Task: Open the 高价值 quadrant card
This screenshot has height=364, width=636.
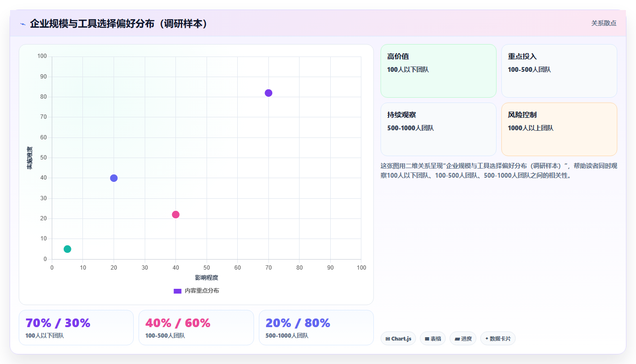Action: 439,71
